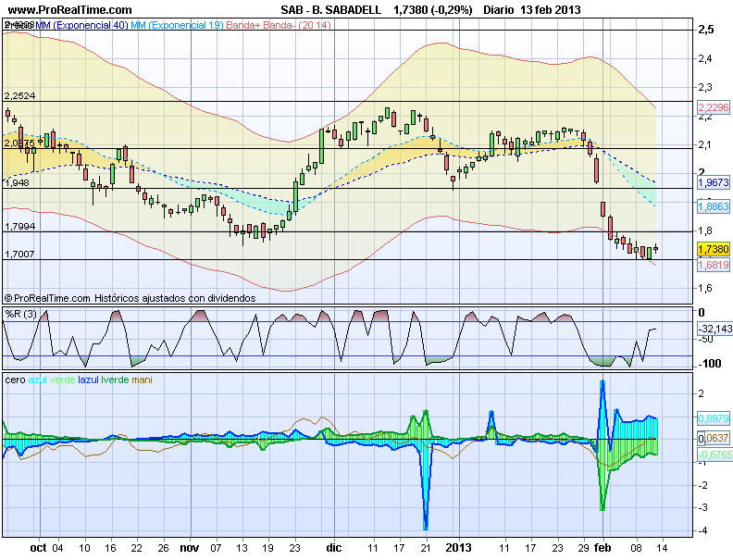Click the 2,2524 horizontal level label

click(x=19, y=95)
